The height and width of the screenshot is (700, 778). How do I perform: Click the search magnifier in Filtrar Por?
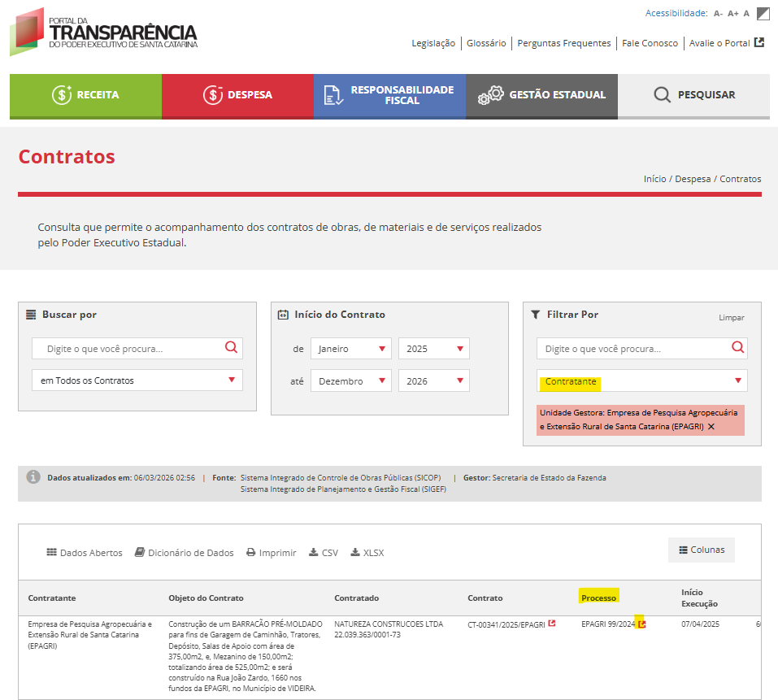tap(737, 348)
